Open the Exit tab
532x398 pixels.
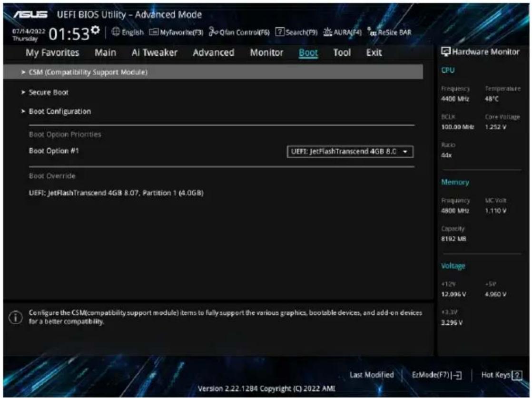click(x=374, y=53)
